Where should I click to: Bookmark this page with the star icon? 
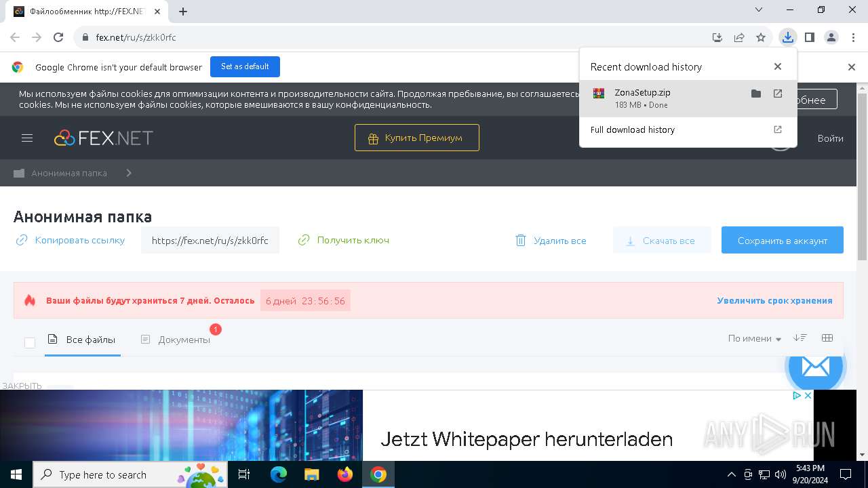pyautogui.click(x=761, y=37)
